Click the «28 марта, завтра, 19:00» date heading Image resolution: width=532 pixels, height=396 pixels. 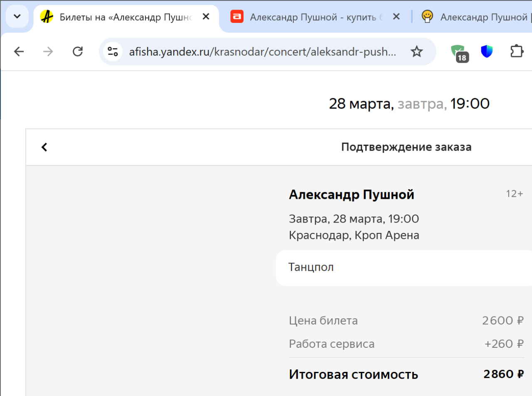(x=409, y=104)
